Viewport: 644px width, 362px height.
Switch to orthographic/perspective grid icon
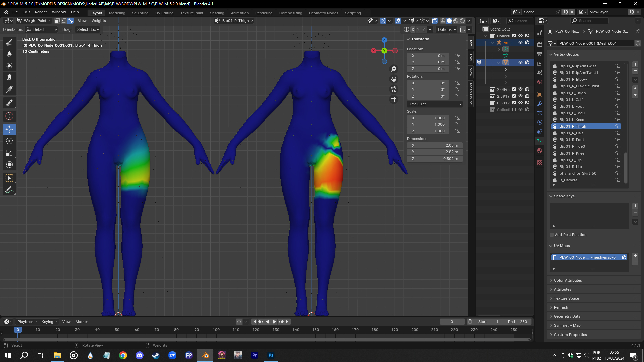point(394,99)
